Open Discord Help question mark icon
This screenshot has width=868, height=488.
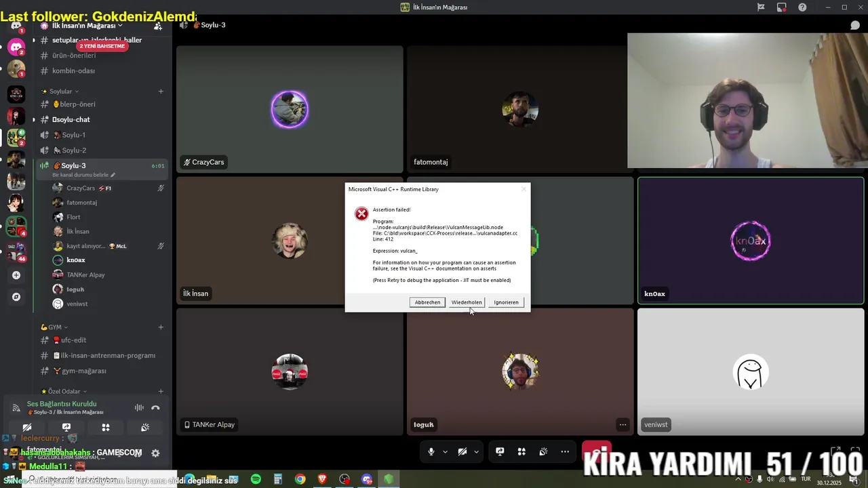[x=803, y=7]
